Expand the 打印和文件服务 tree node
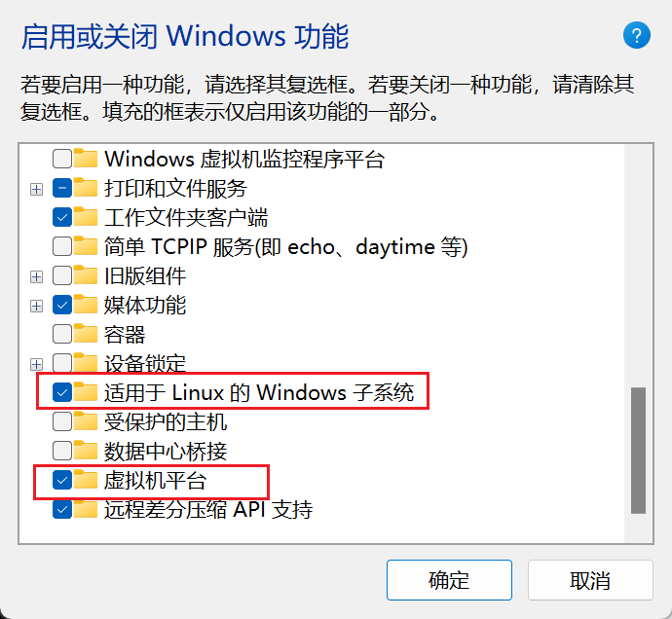672x619 pixels. pyautogui.click(x=36, y=189)
